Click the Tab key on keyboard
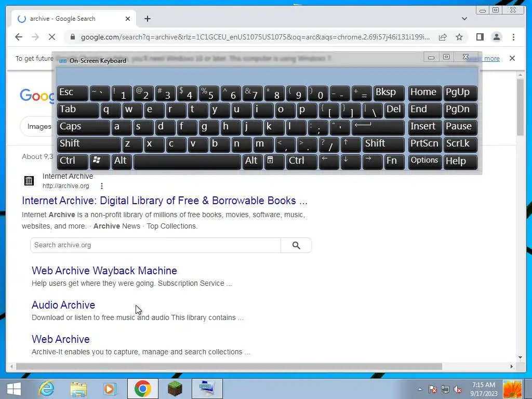Viewport: 532px width, 399px height. (78, 110)
